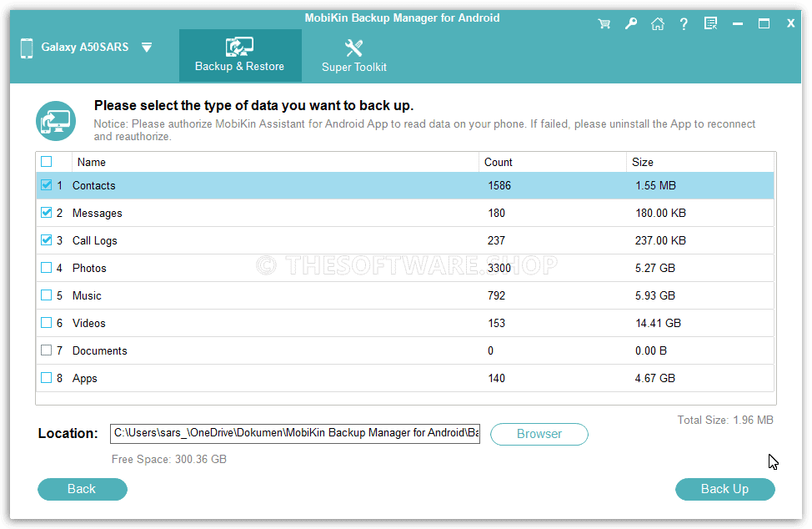Click the Free Space 300.36 GB text
Image resolution: width=812 pixels, height=529 pixels.
click(169, 460)
